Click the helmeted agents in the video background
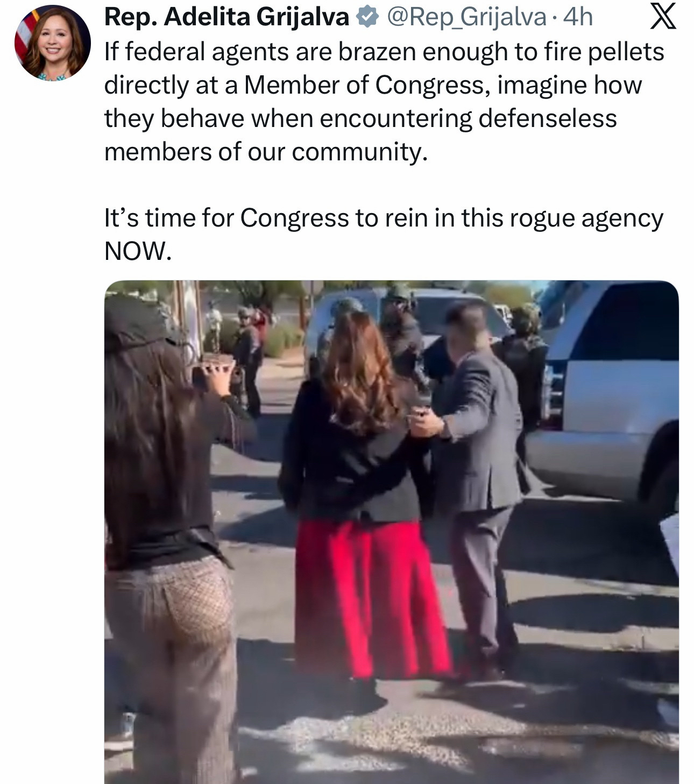The image size is (694, 784). tap(398, 328)
